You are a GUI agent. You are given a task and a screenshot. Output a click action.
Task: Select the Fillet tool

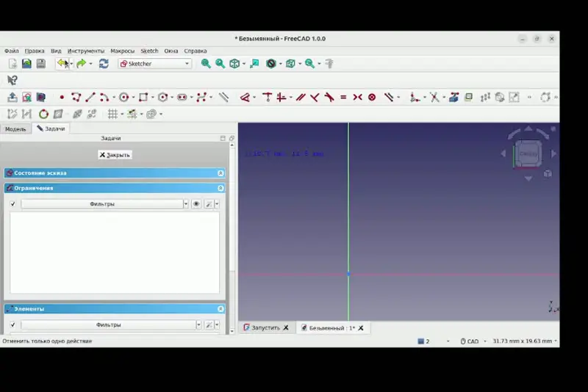415,98
